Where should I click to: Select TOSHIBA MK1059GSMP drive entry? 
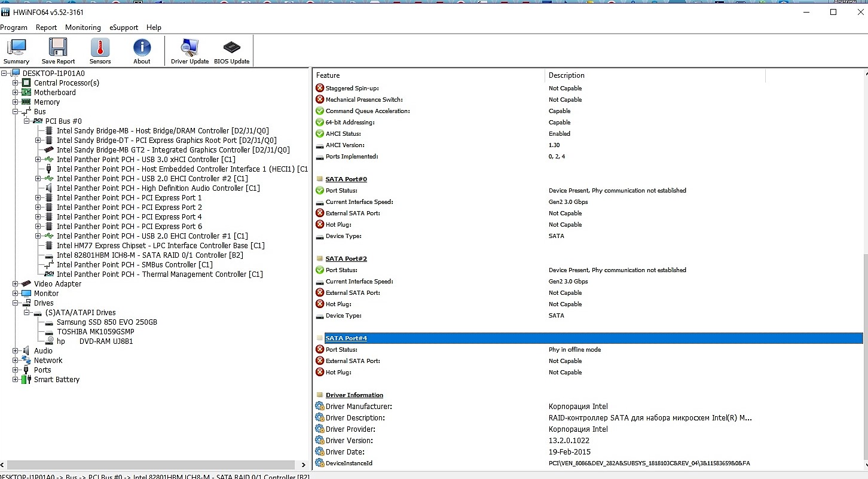pyautogui.click(x=96, y=331)
